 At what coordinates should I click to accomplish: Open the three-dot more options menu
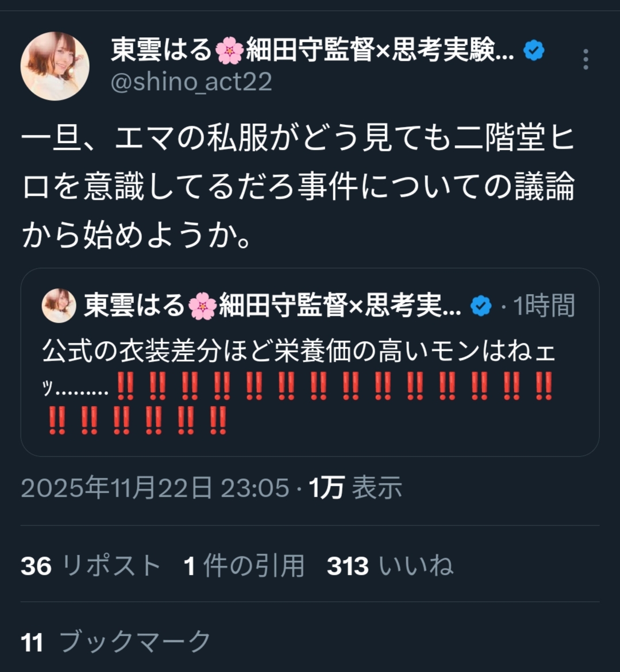[586, 59]
